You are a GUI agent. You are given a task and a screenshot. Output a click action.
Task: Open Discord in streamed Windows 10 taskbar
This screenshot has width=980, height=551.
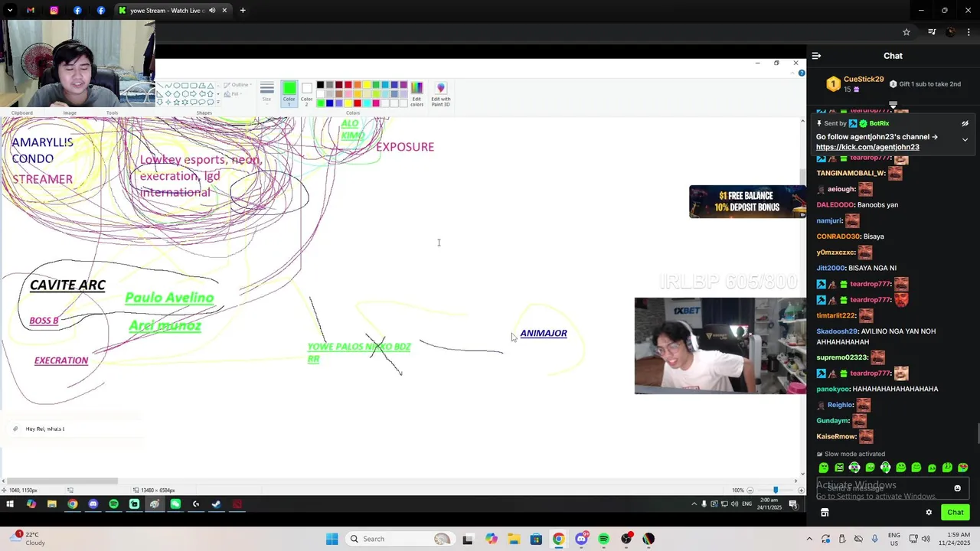pos(93,504)
